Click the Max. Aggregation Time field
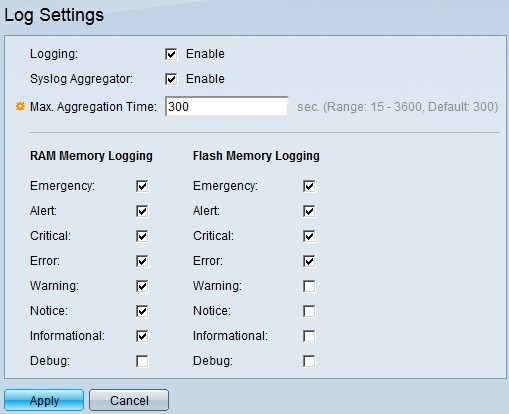The image size is (509, 414). pyautogui.click(x=227, y=106)
